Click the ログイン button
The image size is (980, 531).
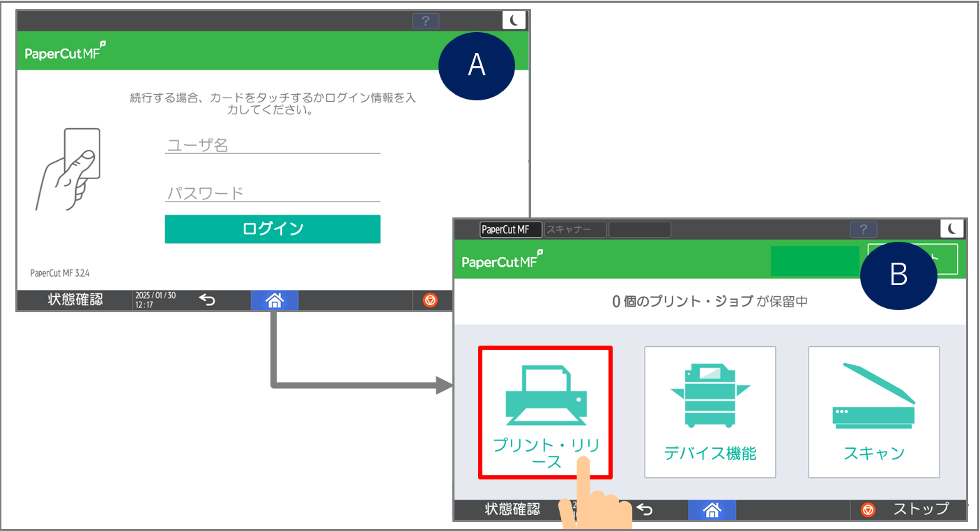273,229
